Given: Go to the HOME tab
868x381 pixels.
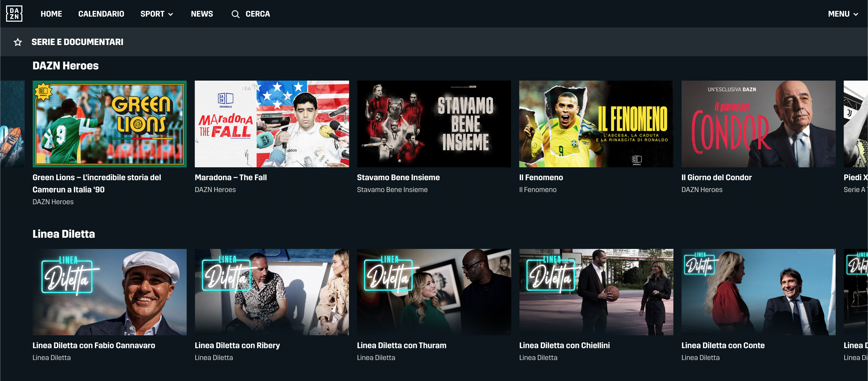Looking at the screenshot, I should pos(51,14).
